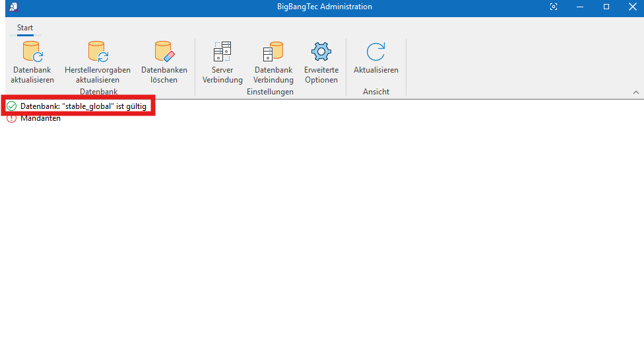Click the green checkmark status icon
Image resolution: width=644 pixels, height=338 pixels.
[11, 106]
